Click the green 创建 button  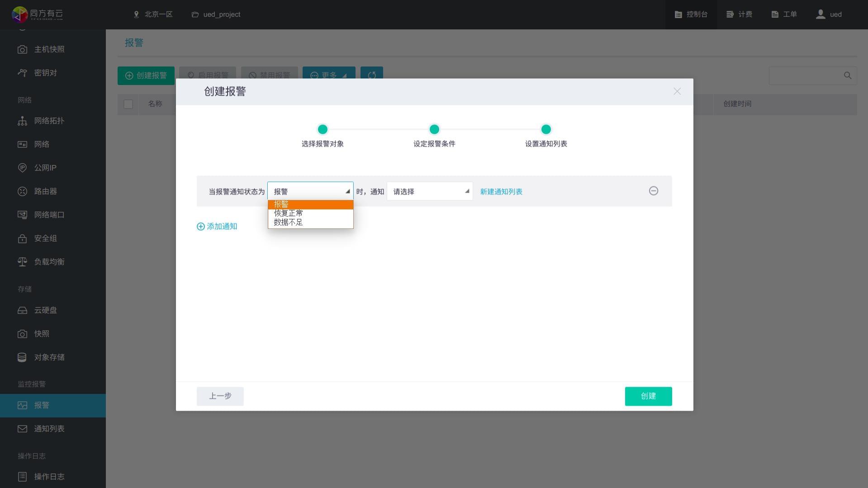[648, 396]
